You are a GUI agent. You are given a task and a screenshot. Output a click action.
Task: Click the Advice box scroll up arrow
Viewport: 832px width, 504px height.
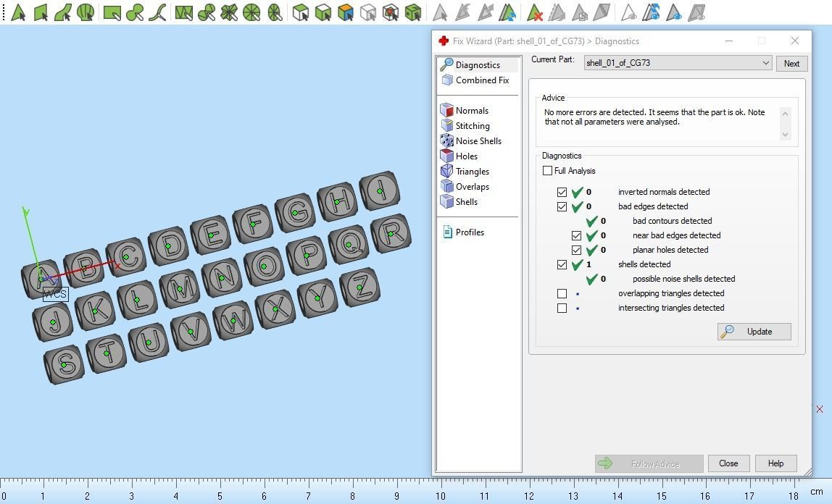786,114
